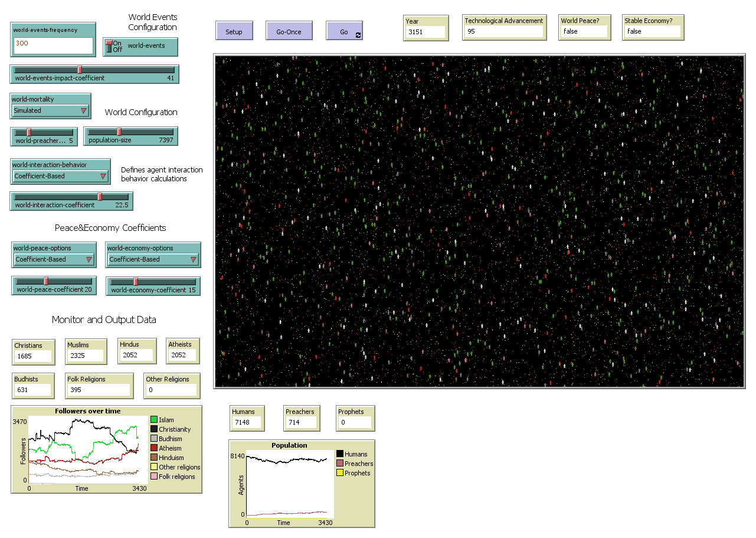This screenshot has height=538, width=756.
Task: Click the yellow Prophets legend swatch
Action: click(x=340, y=473)
